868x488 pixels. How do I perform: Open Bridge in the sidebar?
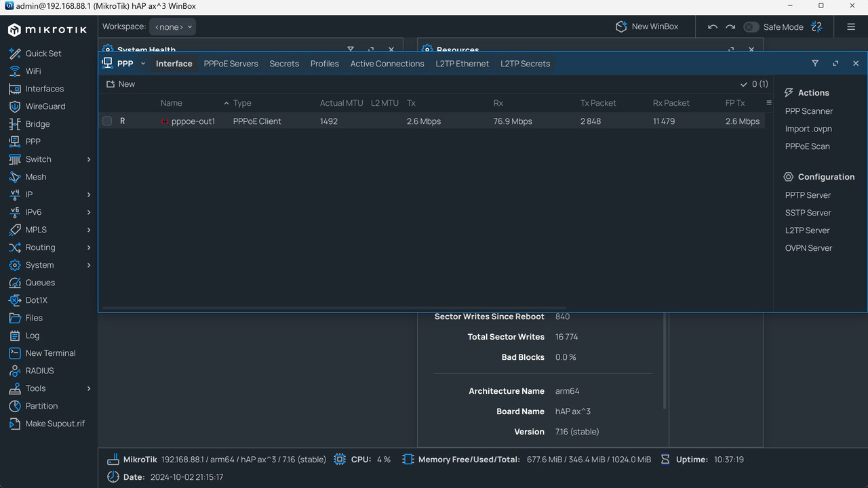tap(37, 124)
